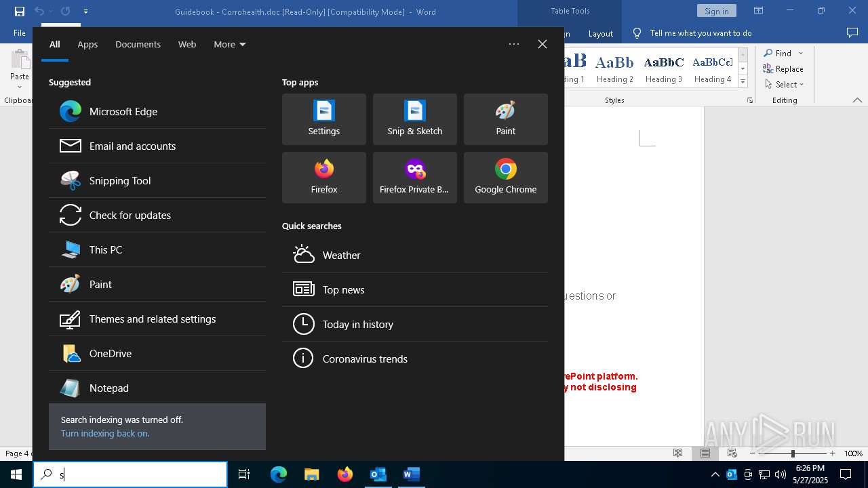Open Paint tile in Top apps

[x=506, y=119]
